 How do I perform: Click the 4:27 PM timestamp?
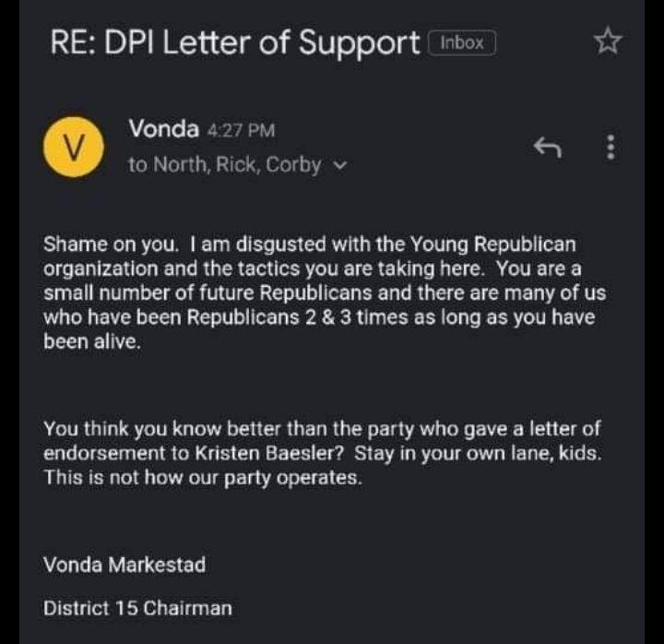241,130
